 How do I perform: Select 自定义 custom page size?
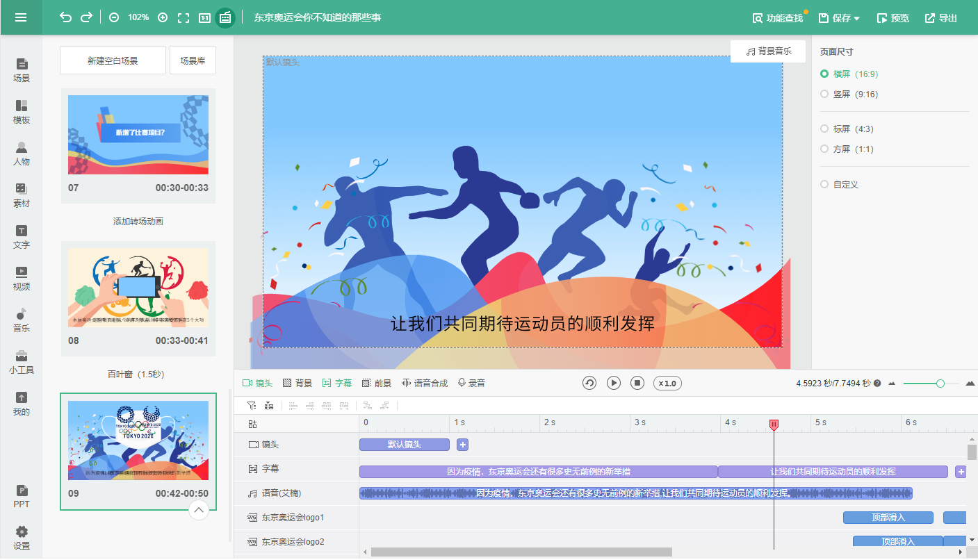tap(840, 184)
